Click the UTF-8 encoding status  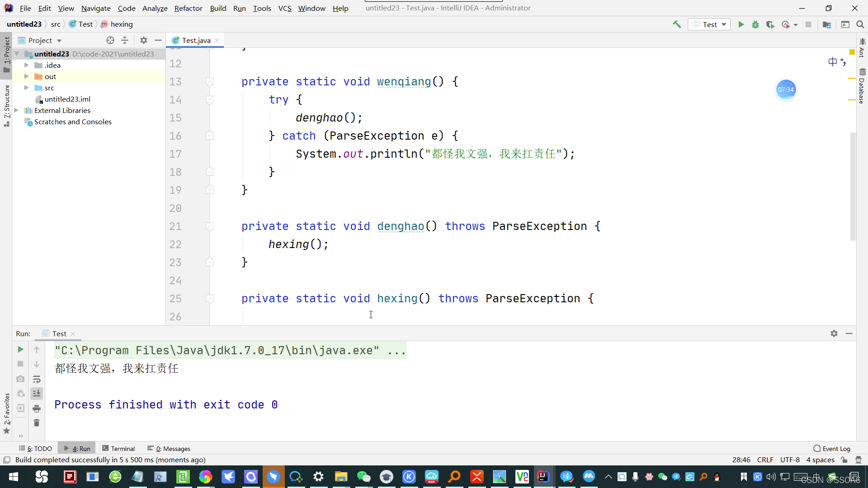790,460
